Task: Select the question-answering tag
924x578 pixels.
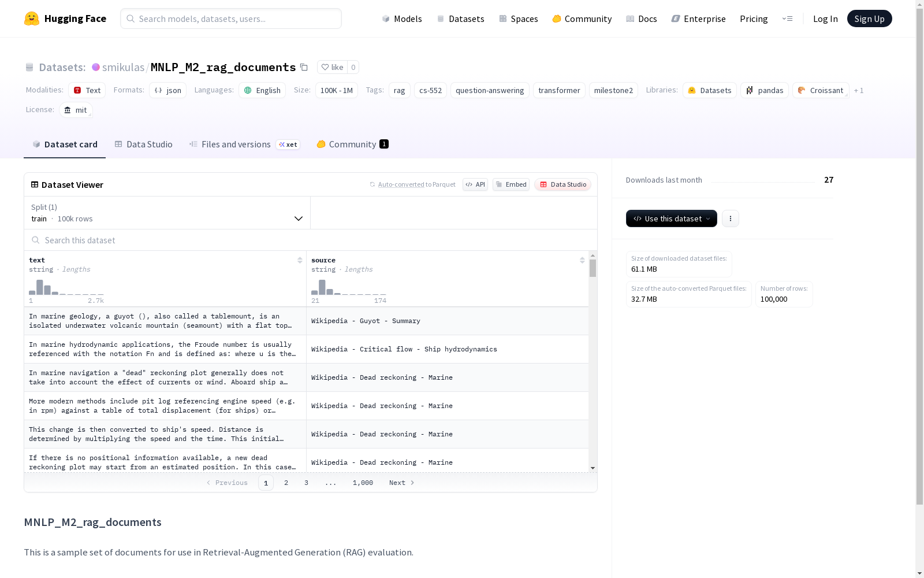Action: click(x=490, y=90)
